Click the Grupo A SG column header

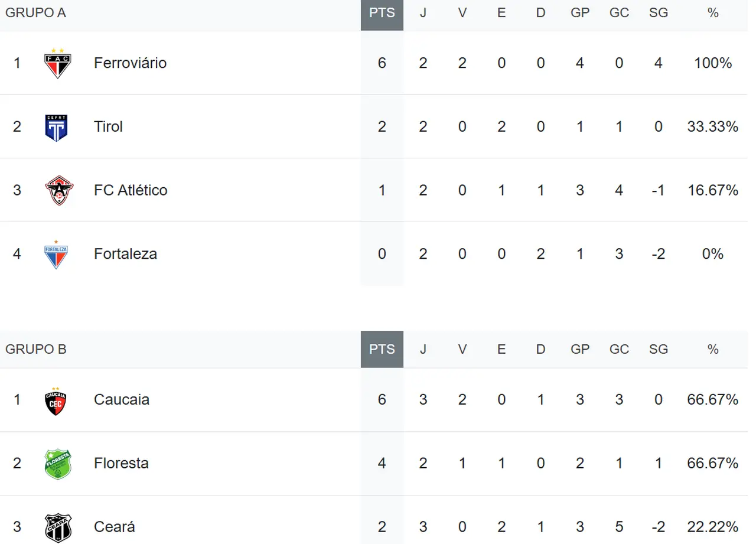(658, 13)
